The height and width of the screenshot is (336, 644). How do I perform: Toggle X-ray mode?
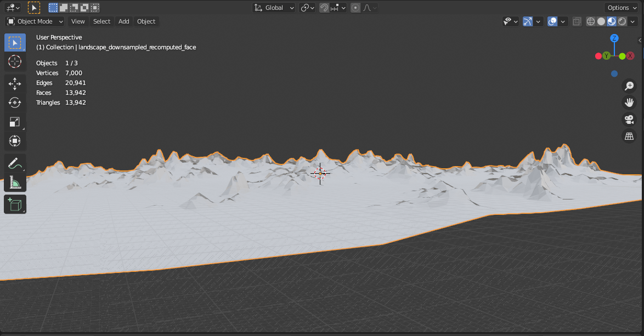(x=577, y=21)
